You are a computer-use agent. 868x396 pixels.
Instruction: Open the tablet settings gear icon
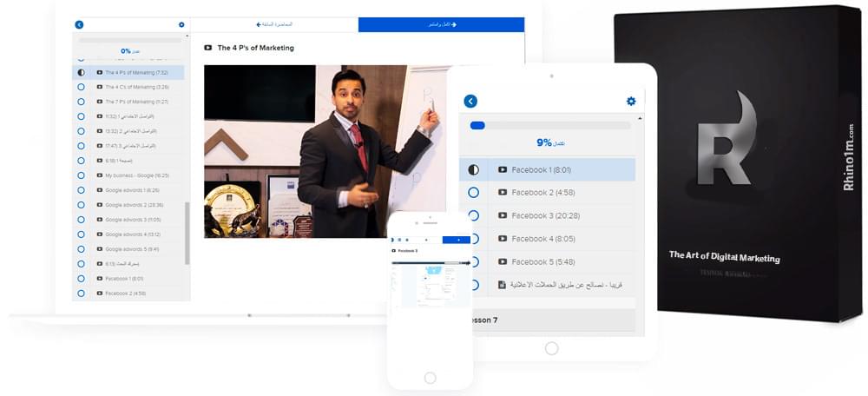(x=630, y=102)
